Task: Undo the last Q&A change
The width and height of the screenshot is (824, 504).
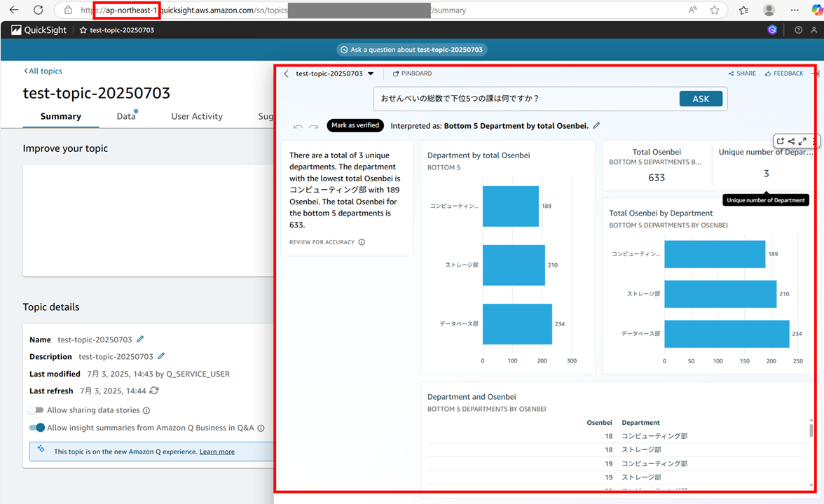Action: (298, 126)
